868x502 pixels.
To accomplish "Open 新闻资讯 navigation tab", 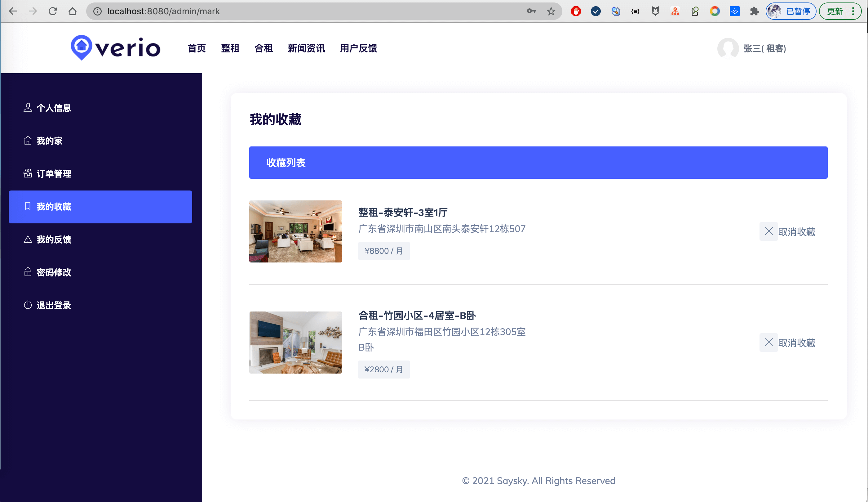I will click(x=306, y=48).
